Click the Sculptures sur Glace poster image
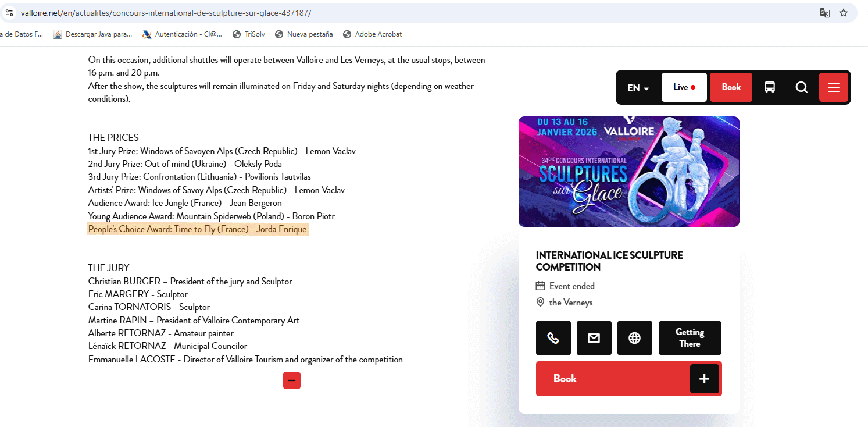 628,172
